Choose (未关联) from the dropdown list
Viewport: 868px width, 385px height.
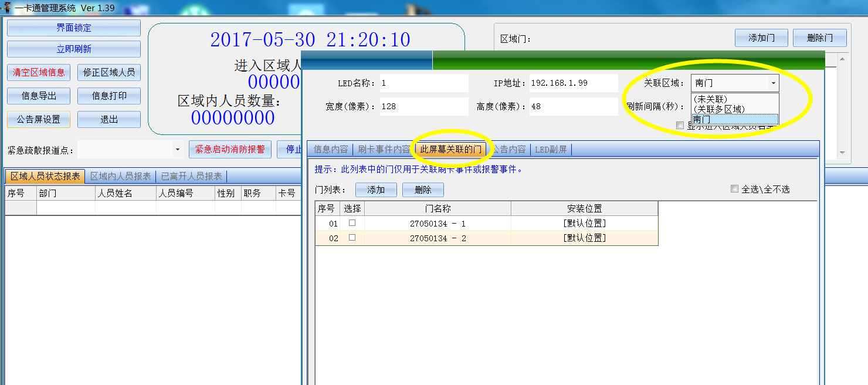(710, 99)
